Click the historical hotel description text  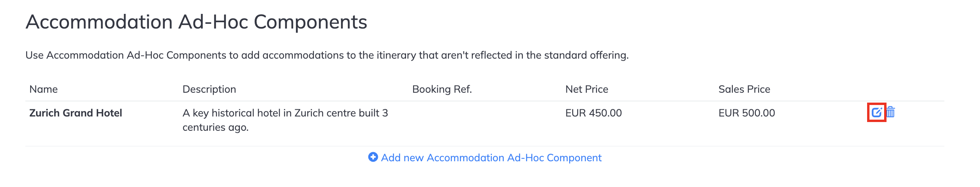tap(285, 120)
